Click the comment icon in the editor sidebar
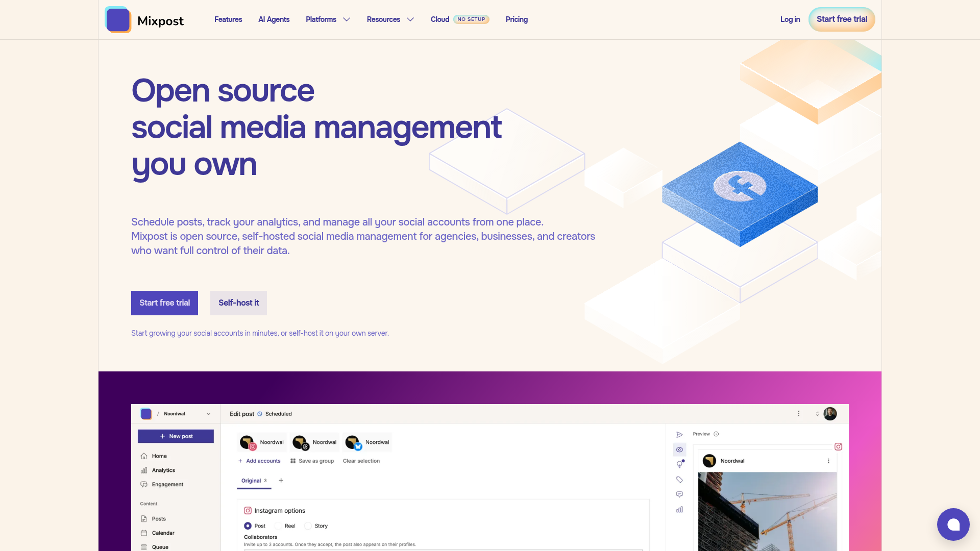 (679, 494)
